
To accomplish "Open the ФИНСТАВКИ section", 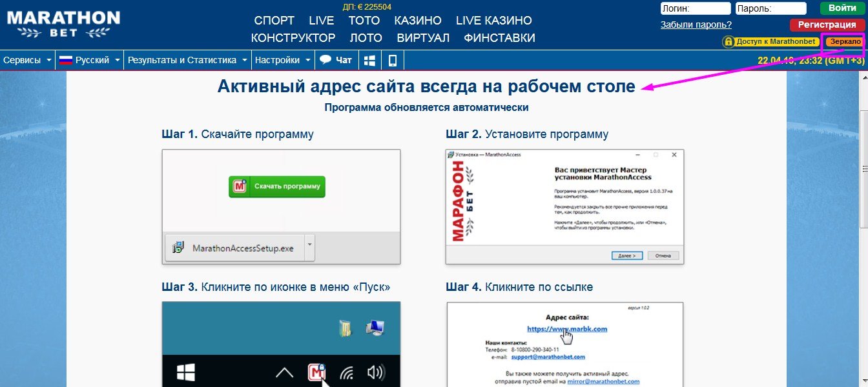I will (x=499, y=38).
